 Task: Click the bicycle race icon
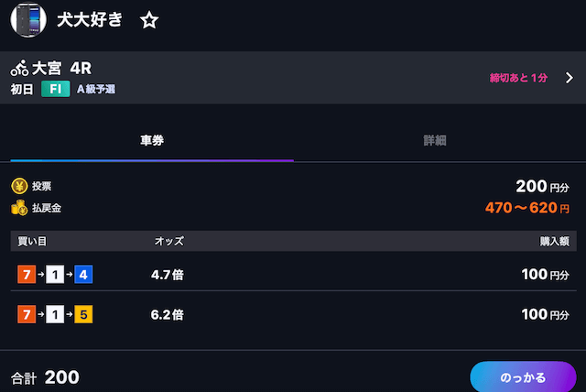pyautogui.click(x=20, y=68)
